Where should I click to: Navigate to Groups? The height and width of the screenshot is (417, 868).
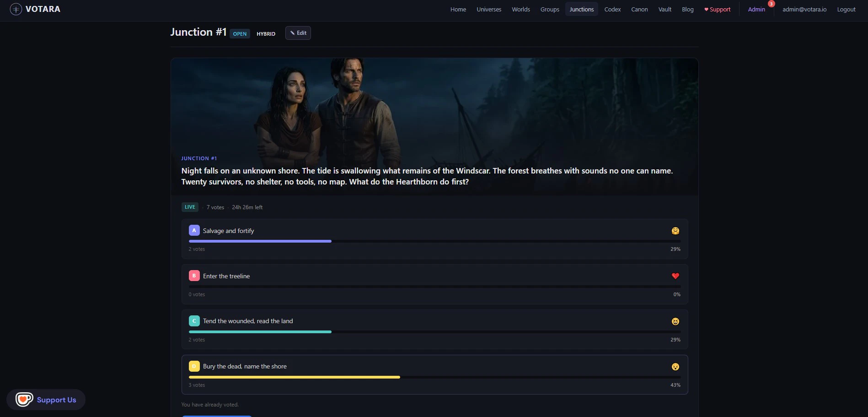coord(550,9)
